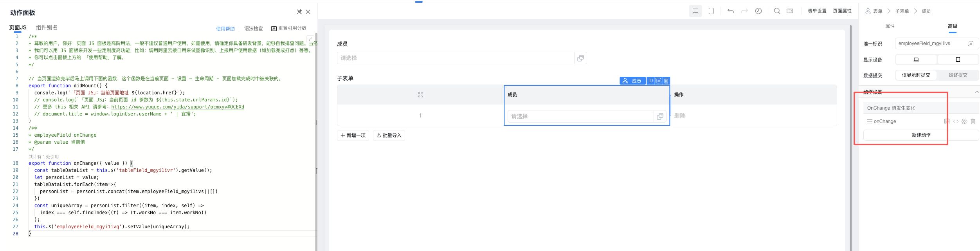Click the search magnifier icon
The width and height of the screenshot is (980, 251).
click(x=777, y=11)
